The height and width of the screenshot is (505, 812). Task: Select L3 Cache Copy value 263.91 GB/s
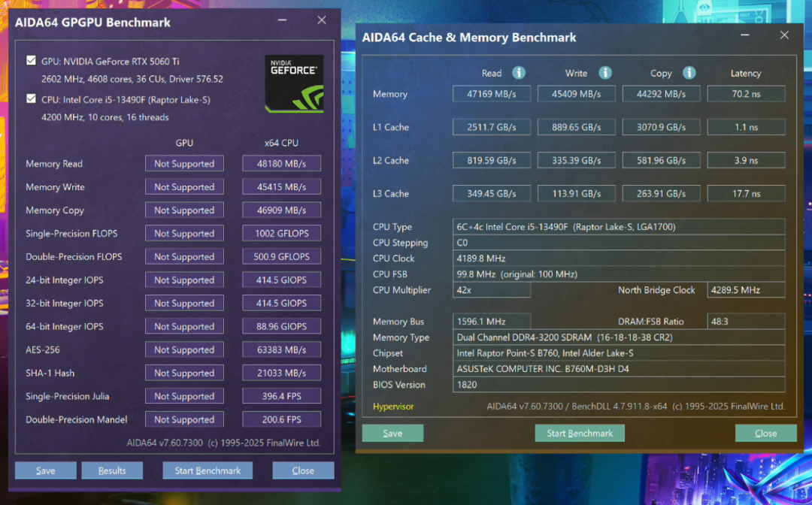pos(662,194)
